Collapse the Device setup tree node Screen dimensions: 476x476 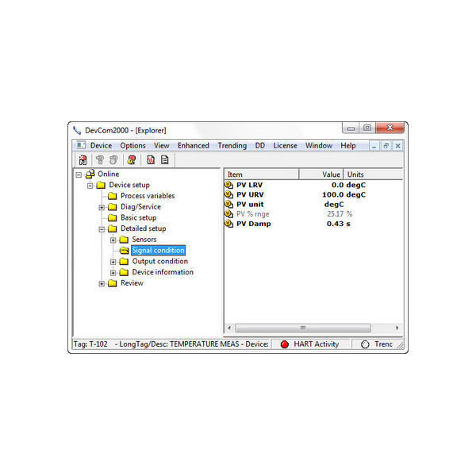pos(90,186)
